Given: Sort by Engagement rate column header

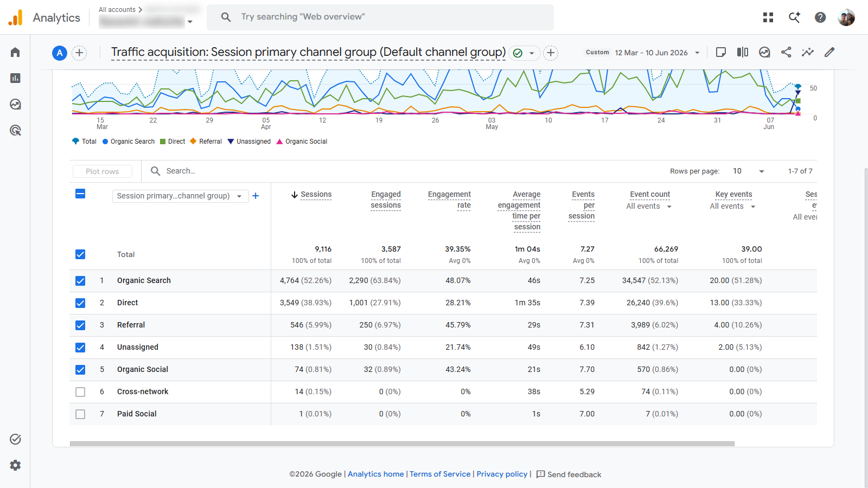Looking at the screenshot, I should [449, 200].
